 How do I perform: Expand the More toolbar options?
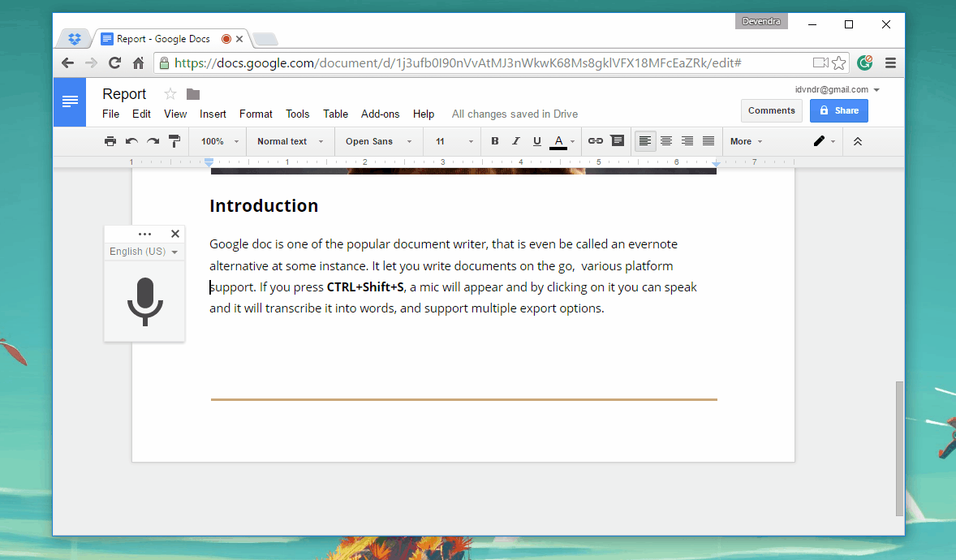click(747, 141)
